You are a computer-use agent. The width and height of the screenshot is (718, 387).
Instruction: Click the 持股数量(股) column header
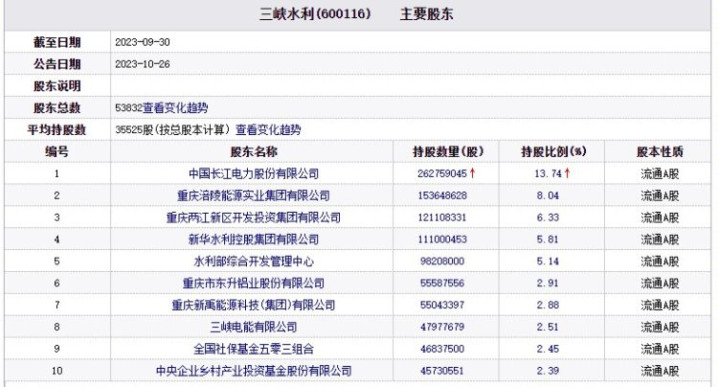448,152
